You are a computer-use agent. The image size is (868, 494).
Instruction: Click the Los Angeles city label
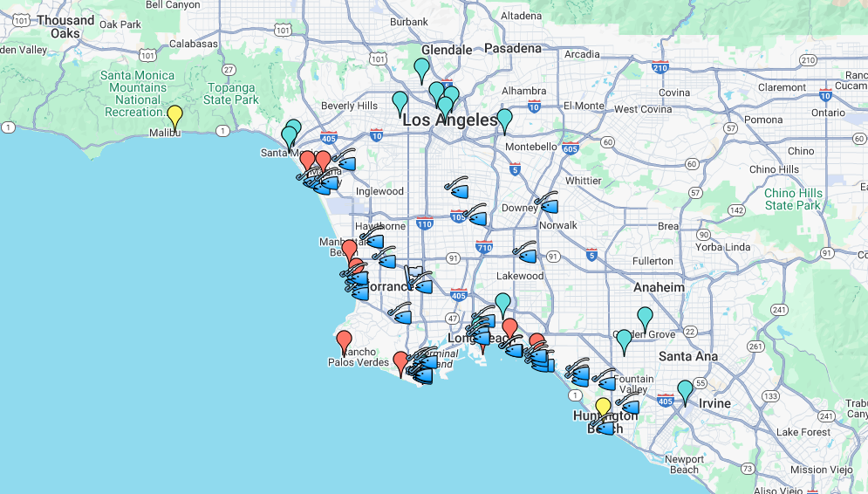pyautogui.click(x=450, y=121)
